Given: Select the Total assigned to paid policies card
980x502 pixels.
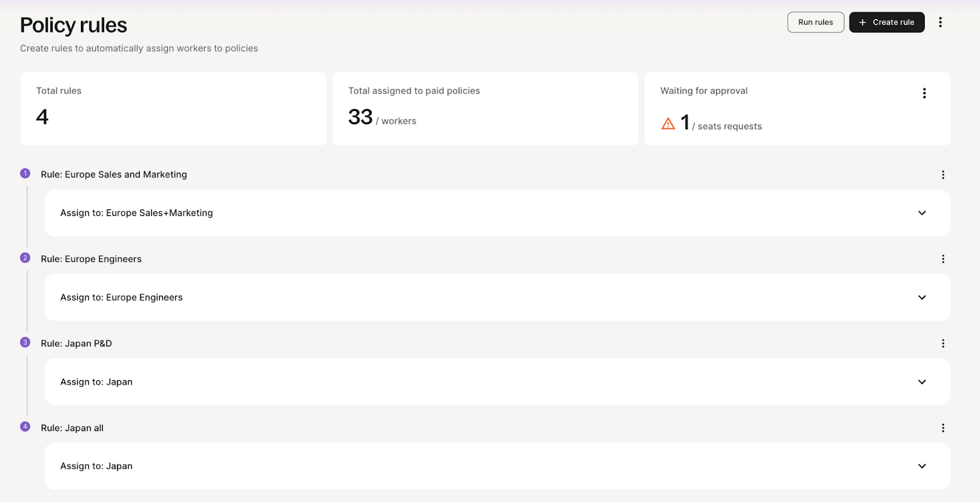Looking at the screenshot, I should click(485, 108).
